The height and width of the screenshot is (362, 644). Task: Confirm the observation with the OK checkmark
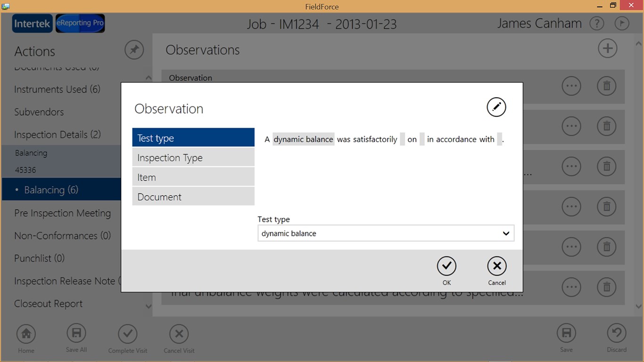point(446,266)
